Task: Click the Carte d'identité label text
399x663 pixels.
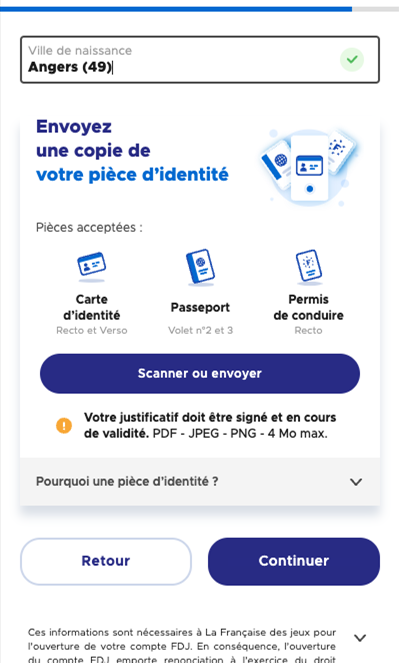Action: click(92, 307)
